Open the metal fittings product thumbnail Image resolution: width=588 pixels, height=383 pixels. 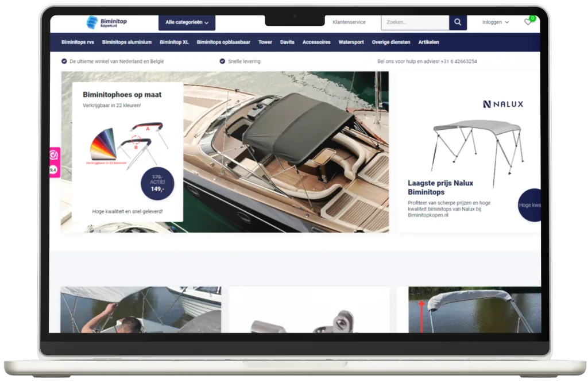(x=310, y=310)
